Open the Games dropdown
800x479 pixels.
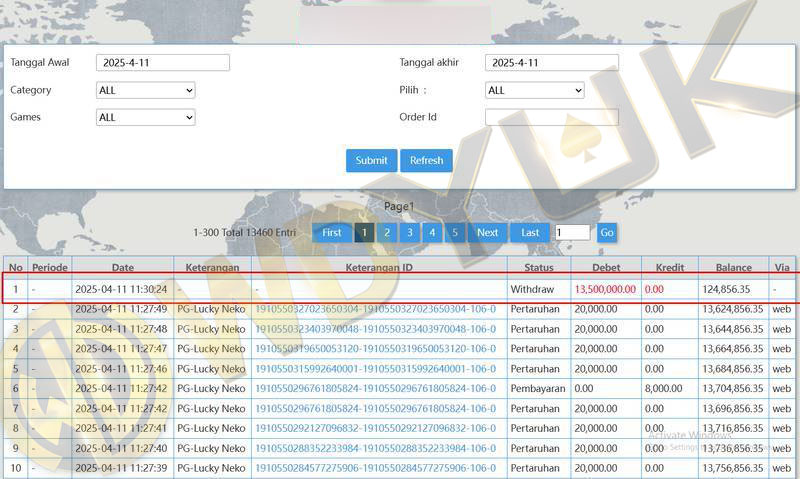(145, 117)
